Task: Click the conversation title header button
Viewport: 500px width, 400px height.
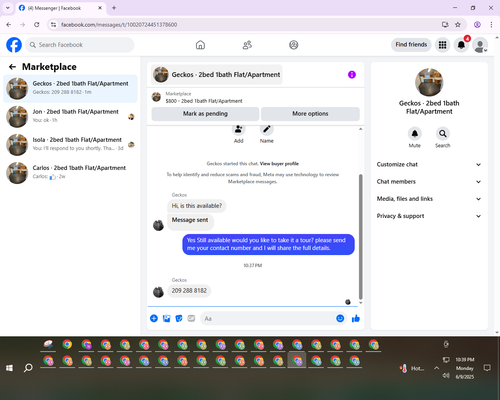Action: pos(217,75)
